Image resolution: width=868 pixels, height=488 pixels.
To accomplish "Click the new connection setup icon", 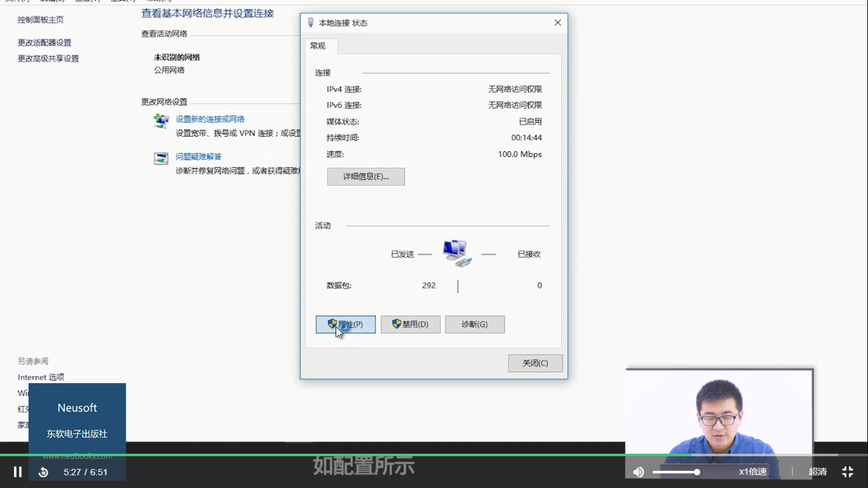I will [161, 121].
